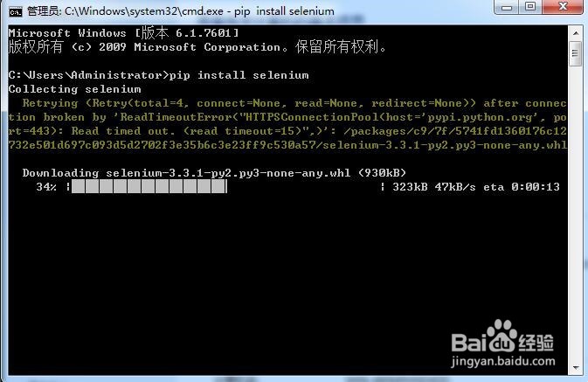Click the 'Downloading selenium-3.3.1' line
The height and width of the screenshot is (382, 588).
coord(214,172)
